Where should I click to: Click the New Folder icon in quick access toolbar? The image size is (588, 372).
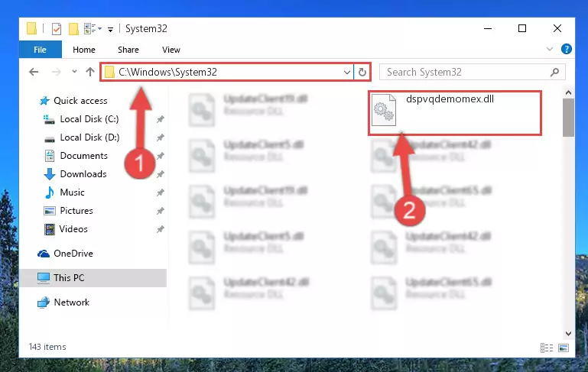tap(73, 29)
